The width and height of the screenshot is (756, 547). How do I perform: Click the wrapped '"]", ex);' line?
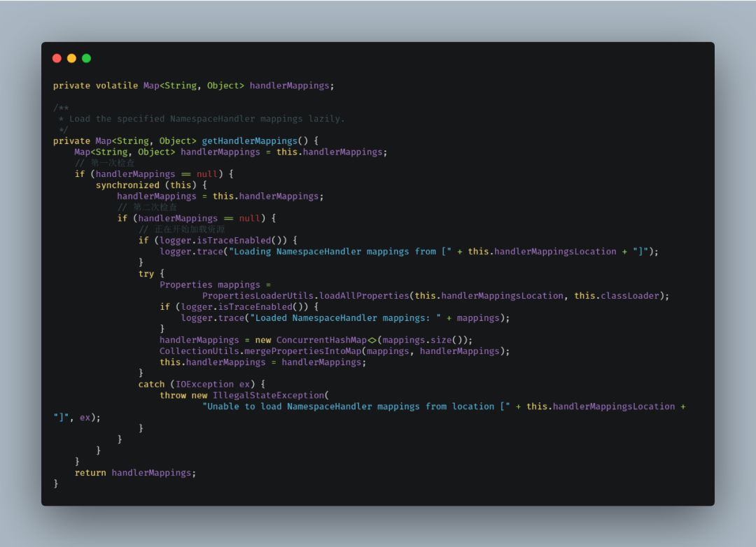click(77, 418)
